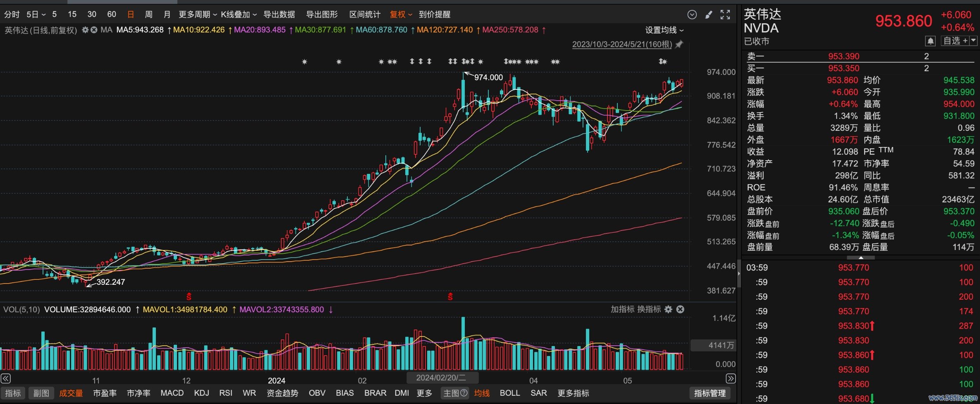The image size is (980, 404).
Task: Open the 自选 dropdown arrow
Action: pyautogui.click(x=973, y=41)
